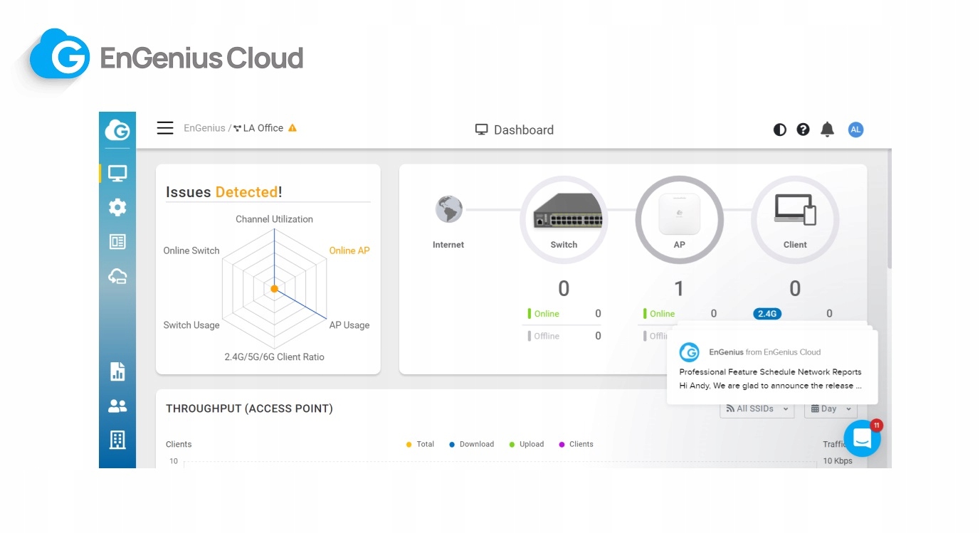Toggle the Download series in chart legend
This screenshot has width=980, height=533.
pos(472,444)
